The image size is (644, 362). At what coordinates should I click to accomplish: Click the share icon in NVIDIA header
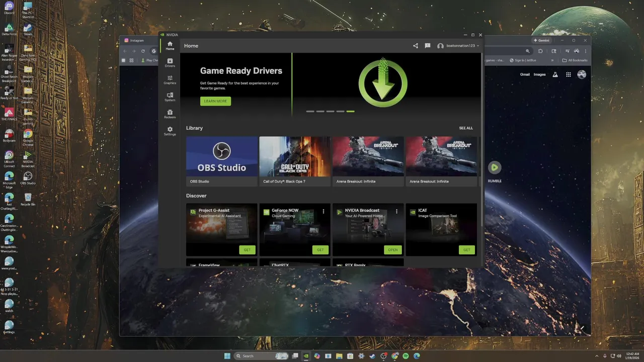click(415, 46)
